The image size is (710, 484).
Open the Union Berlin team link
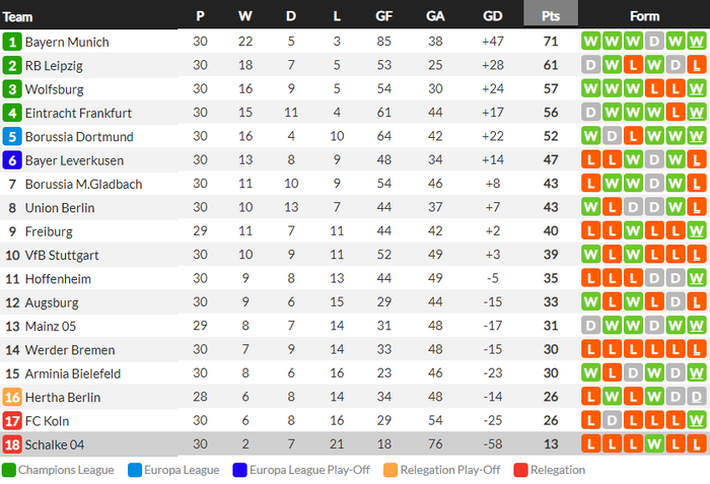pos(60,208)
